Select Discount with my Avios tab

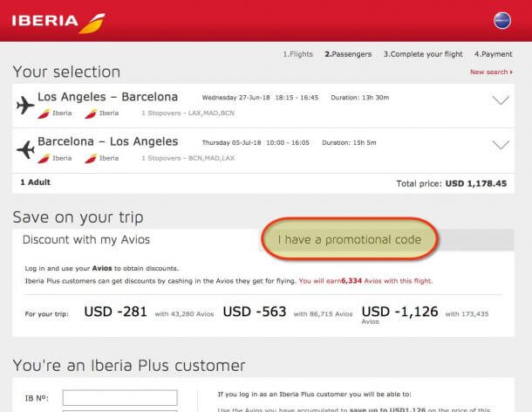(86, 240)
